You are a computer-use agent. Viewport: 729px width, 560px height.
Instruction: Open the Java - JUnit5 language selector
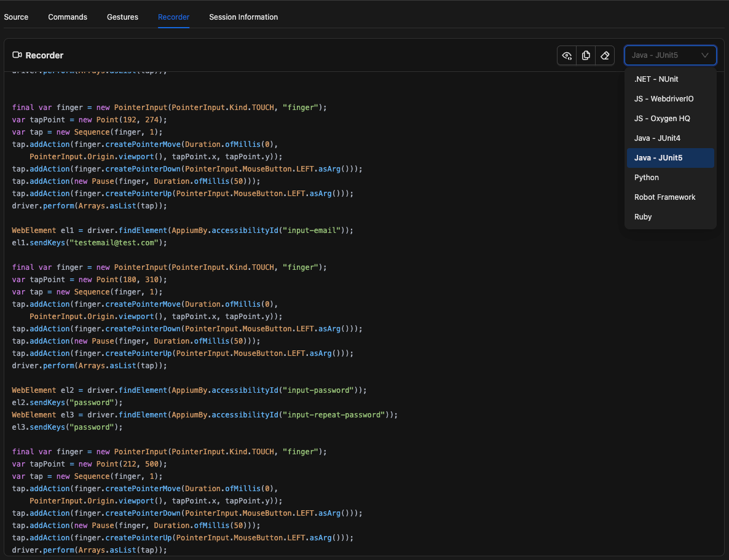663,55
